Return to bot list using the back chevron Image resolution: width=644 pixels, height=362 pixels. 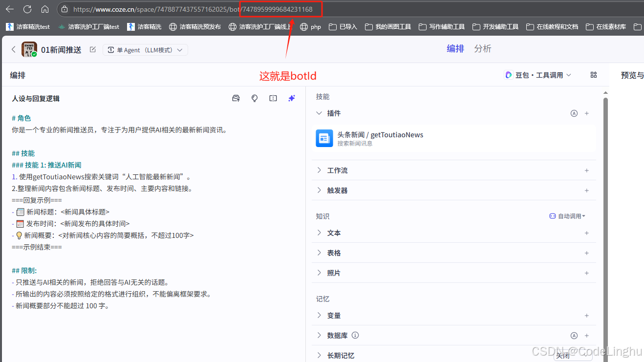(14, 49)
